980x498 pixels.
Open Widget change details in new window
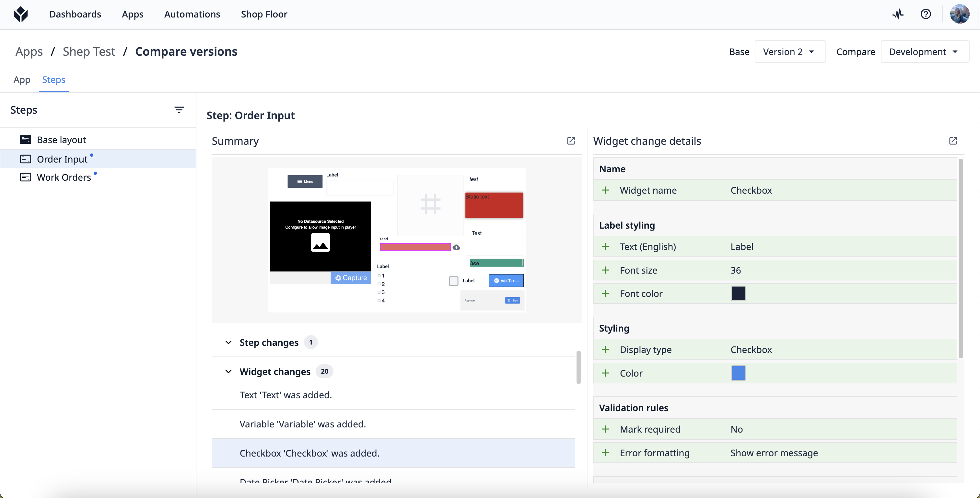pos(953,141)
